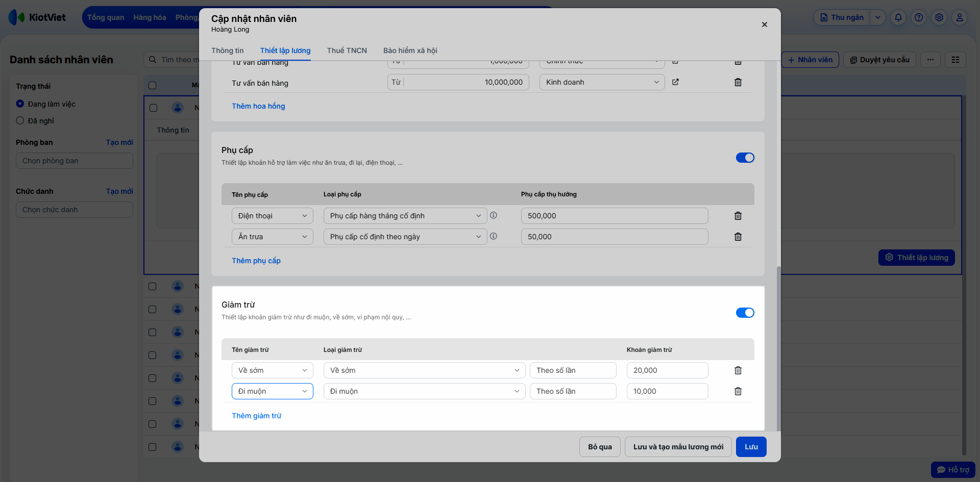Click the Duyệt yêu cầu button

[x=880, y=60]
